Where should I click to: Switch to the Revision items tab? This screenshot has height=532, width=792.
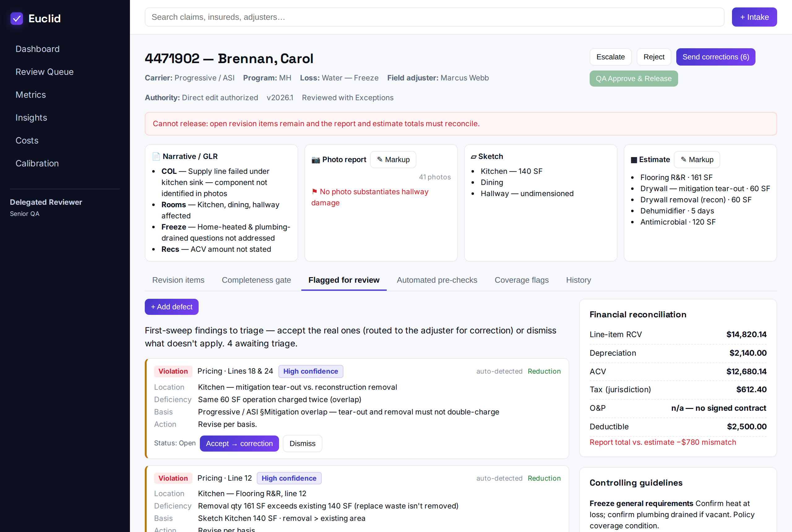click(178, 280)
